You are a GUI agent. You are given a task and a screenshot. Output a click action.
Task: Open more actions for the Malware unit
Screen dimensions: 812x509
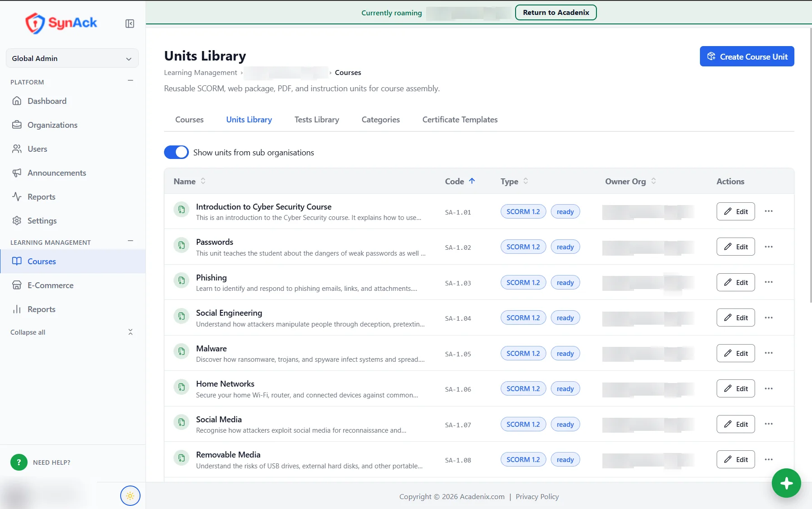tap(769, 353)
